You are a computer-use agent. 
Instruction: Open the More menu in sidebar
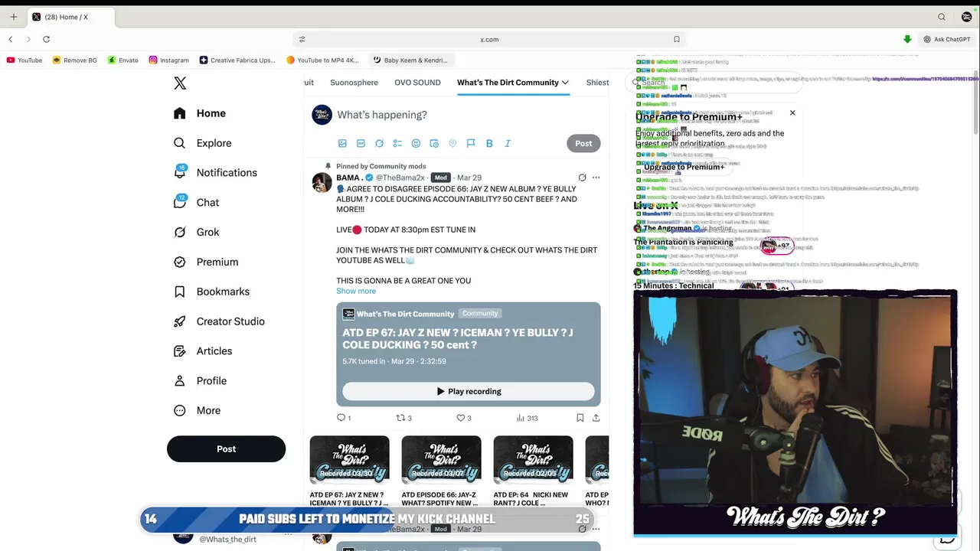[x=197, y=411]
